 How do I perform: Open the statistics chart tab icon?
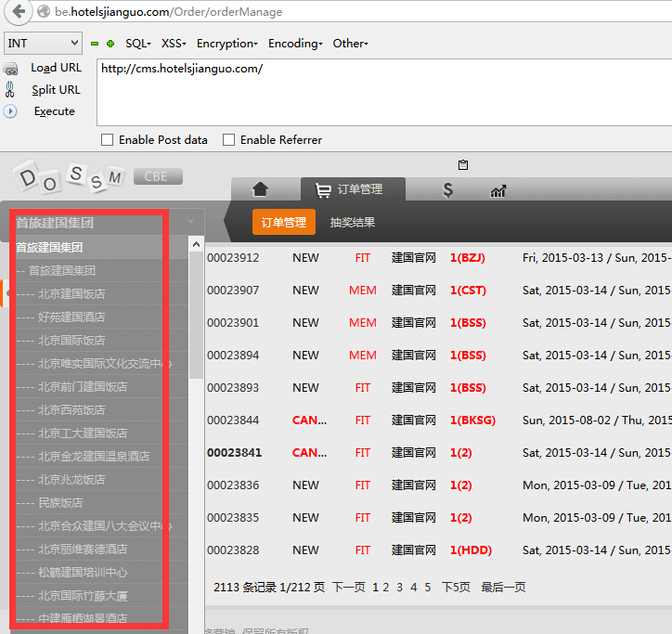point(498,191)
